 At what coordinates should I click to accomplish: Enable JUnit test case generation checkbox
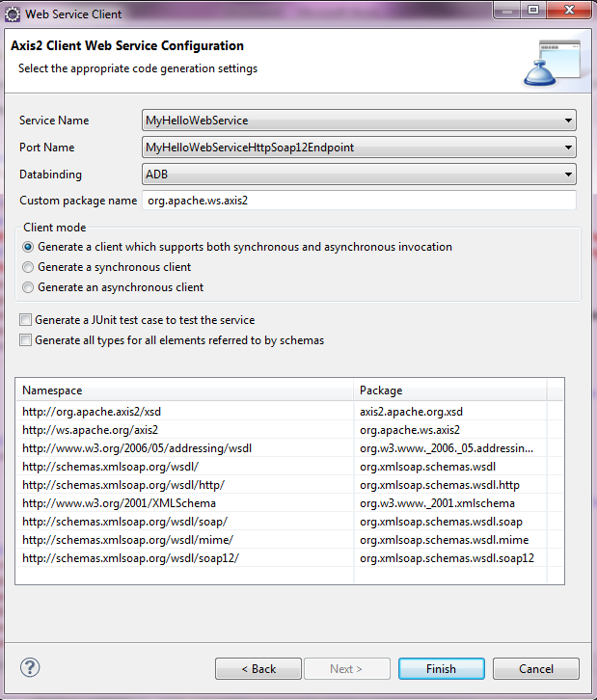pos(25,320)
